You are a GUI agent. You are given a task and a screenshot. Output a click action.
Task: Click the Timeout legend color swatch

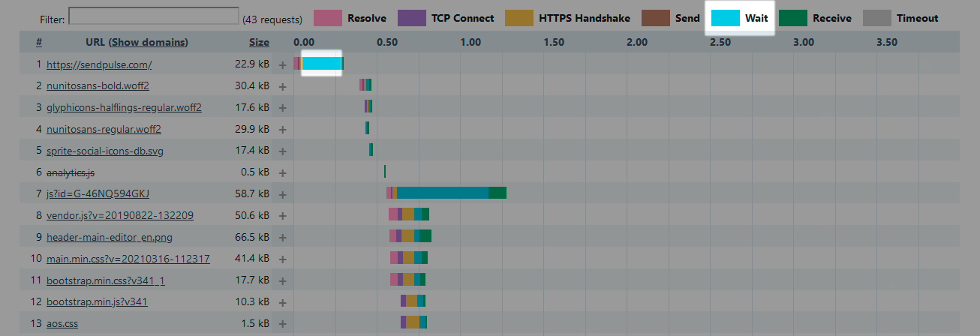[878, 18]
